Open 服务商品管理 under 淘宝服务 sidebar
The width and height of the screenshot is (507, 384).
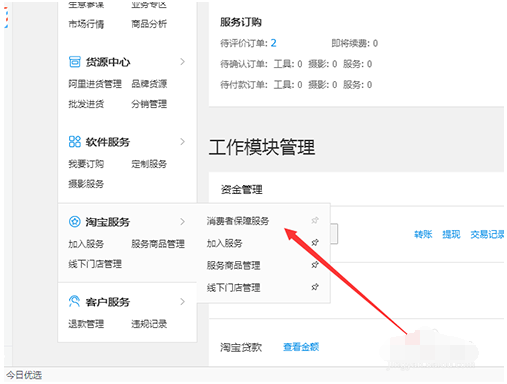(x=158, y=244)
